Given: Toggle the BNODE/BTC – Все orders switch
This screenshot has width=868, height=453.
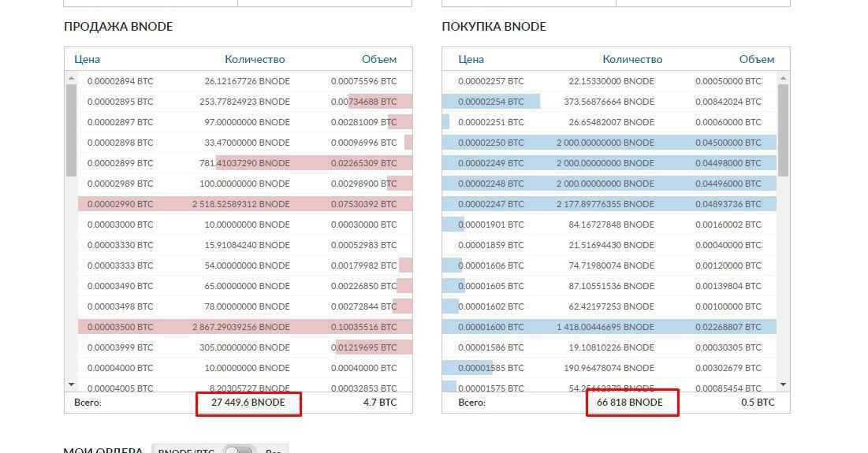Looking at the screenshot, I should (x=239, y=450).
